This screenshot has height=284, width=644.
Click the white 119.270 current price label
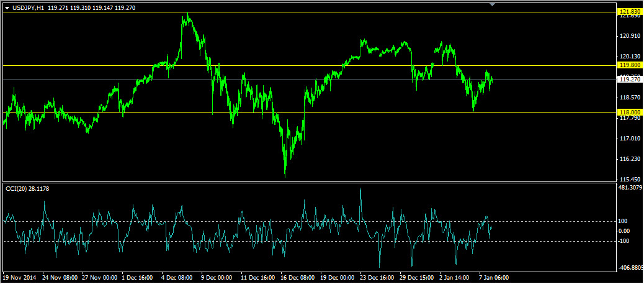tap(630, 80)
